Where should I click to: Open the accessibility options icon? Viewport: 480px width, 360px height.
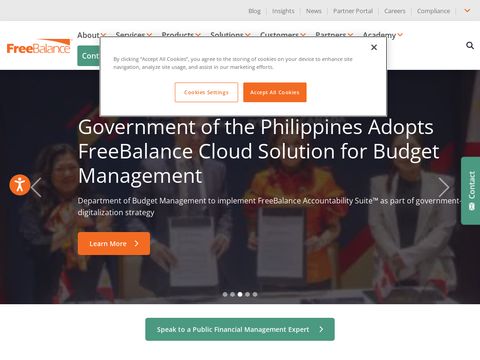[20, 185]
